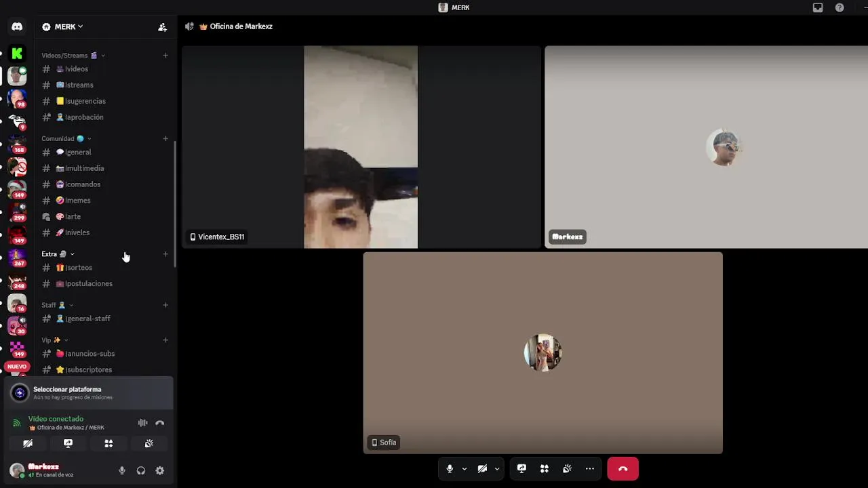
Task: Open the niveles channel
Action: pos(105,232)
